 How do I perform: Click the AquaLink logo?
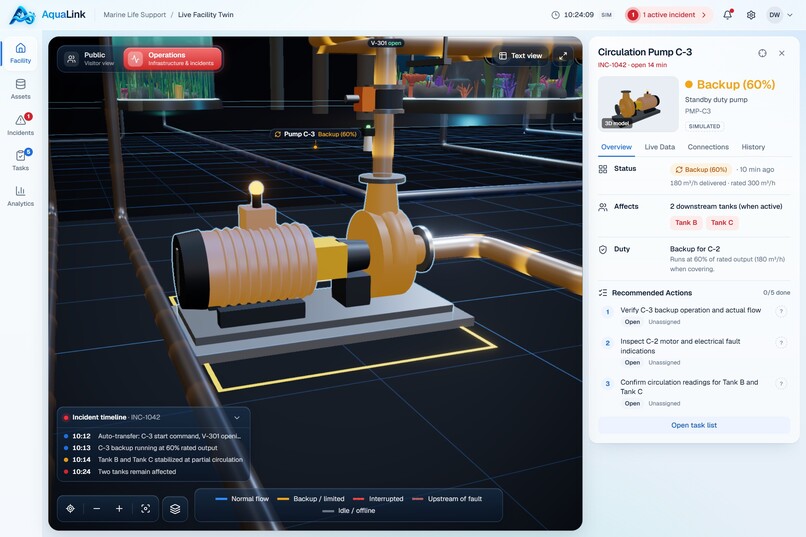coord(47,14)
